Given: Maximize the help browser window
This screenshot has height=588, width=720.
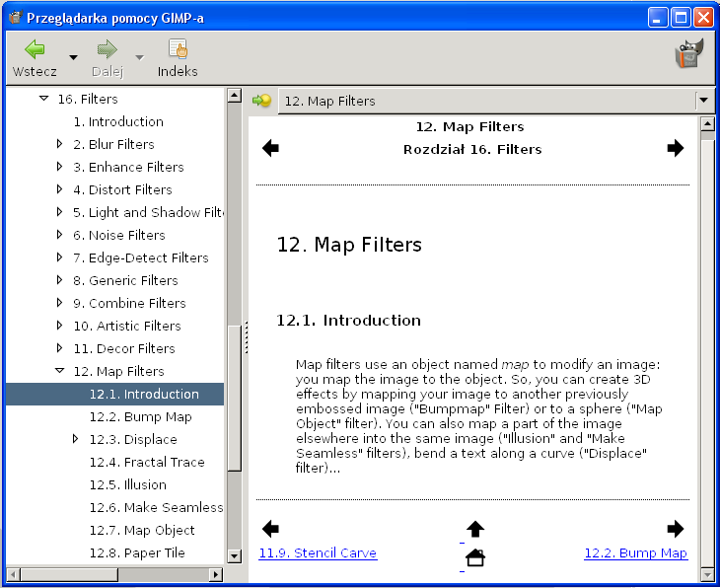Looking at the screenshot, I should click(681, 18).
